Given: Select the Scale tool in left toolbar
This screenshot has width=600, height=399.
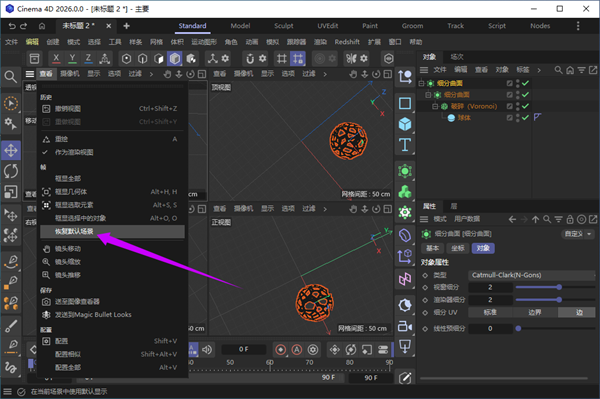Looking at the screenshot, I should click(x=11, y=192).
